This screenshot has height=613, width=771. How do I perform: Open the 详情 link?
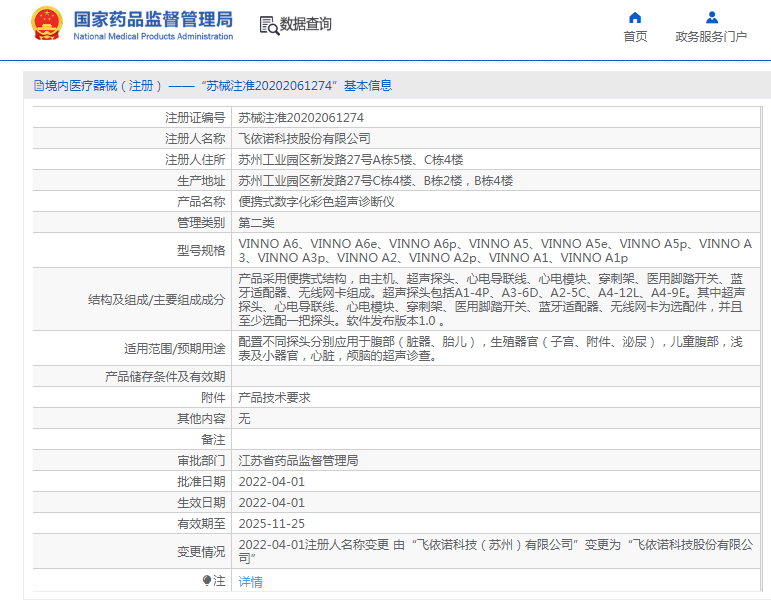click(250, 582)
